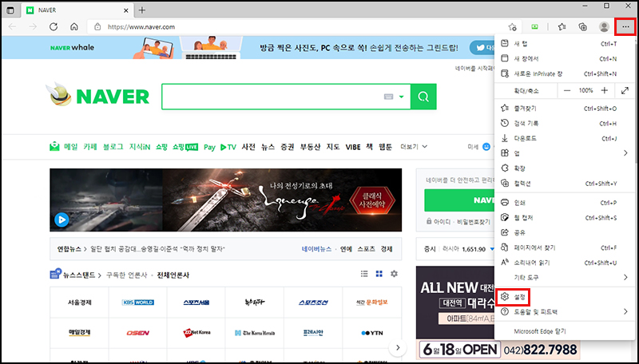Screen dimensions: 639x364
Task: Select 새로운 InPrivate 창 menu item
Action: tap(566, 73)
